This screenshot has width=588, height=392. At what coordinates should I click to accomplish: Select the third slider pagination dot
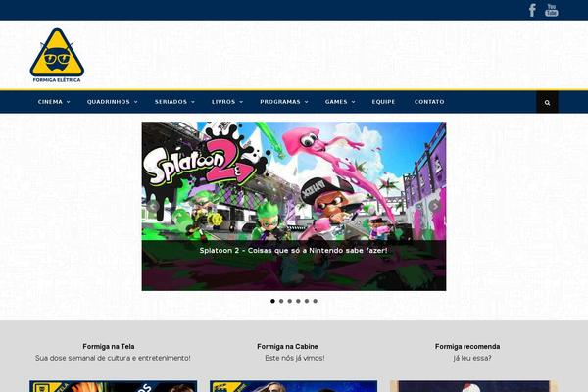click(289, 301)
